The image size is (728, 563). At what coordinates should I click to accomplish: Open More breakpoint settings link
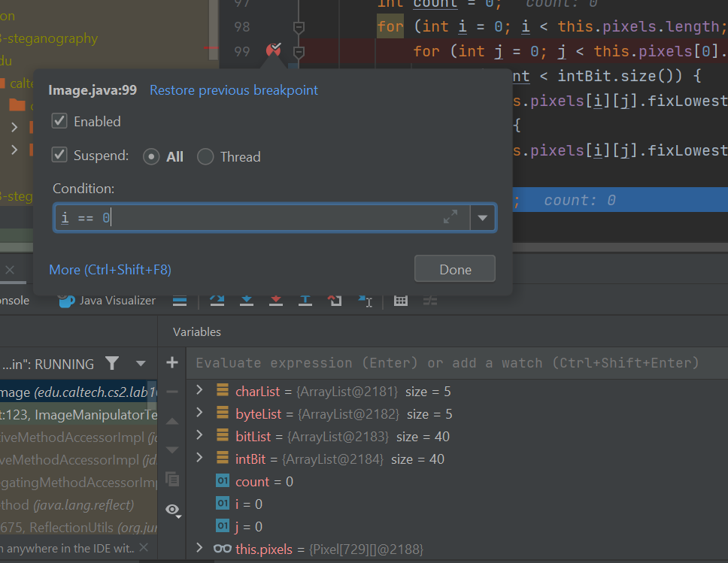(110, 270)
